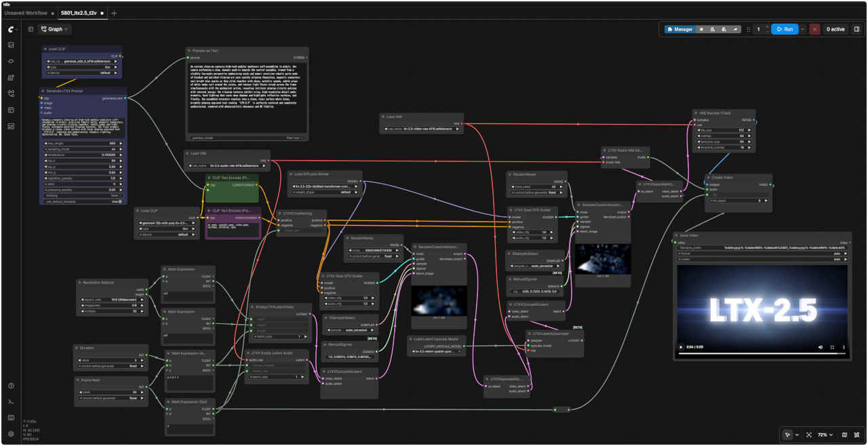
Task: Open the keyboard shortcuts icon in sidebar
Action: click(11, 418)
